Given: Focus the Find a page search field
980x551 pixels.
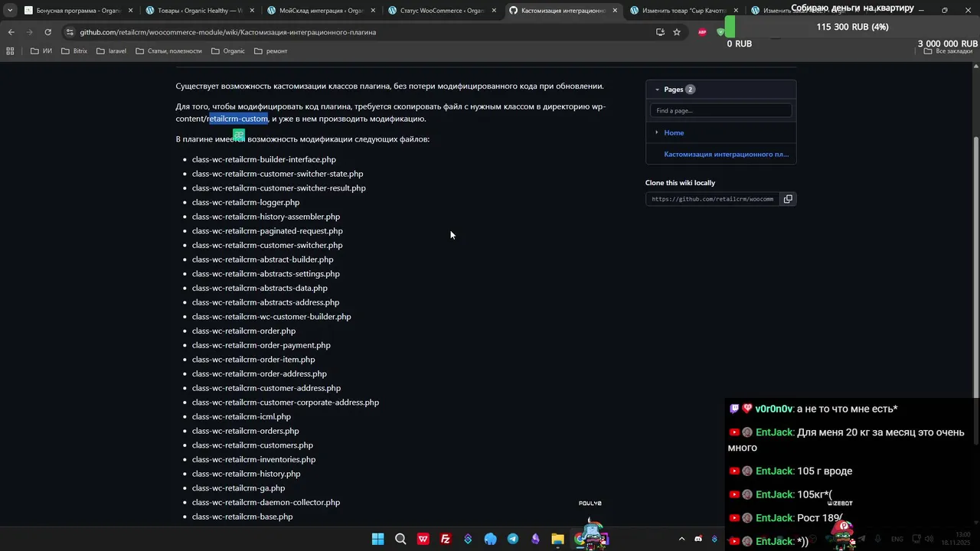Looking at the screenshot, I should 720,111.
